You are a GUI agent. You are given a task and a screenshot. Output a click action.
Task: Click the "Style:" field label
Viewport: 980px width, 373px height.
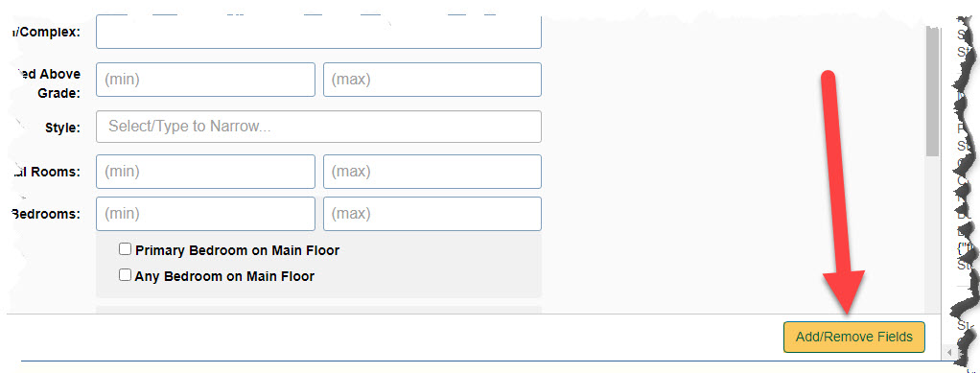63,128
